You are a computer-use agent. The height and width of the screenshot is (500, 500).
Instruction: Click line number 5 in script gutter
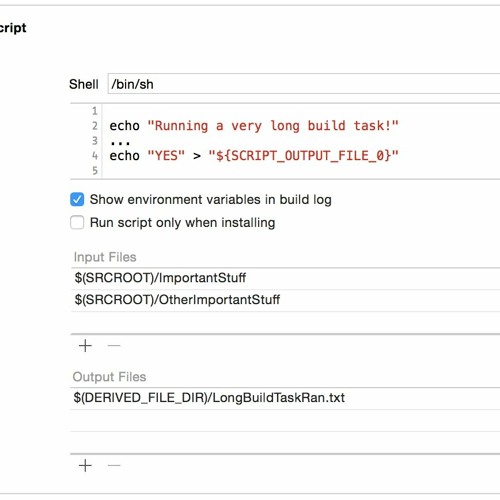pos(95,171)
